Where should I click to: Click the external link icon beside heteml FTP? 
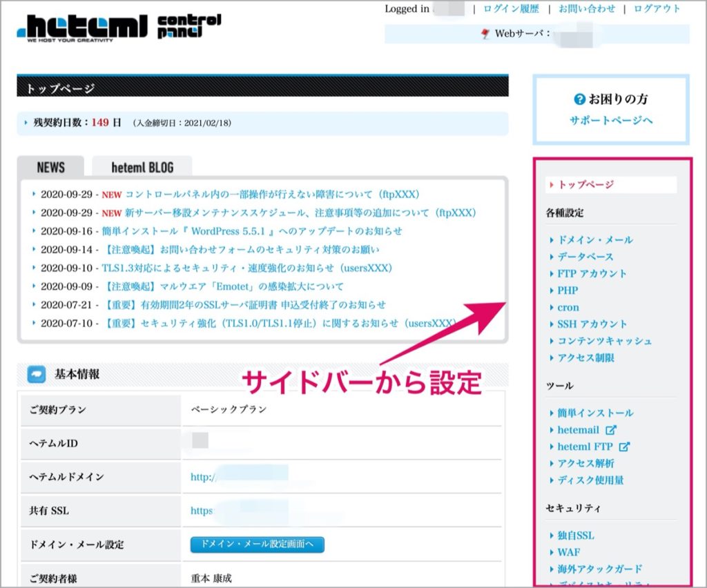[624, 447]
